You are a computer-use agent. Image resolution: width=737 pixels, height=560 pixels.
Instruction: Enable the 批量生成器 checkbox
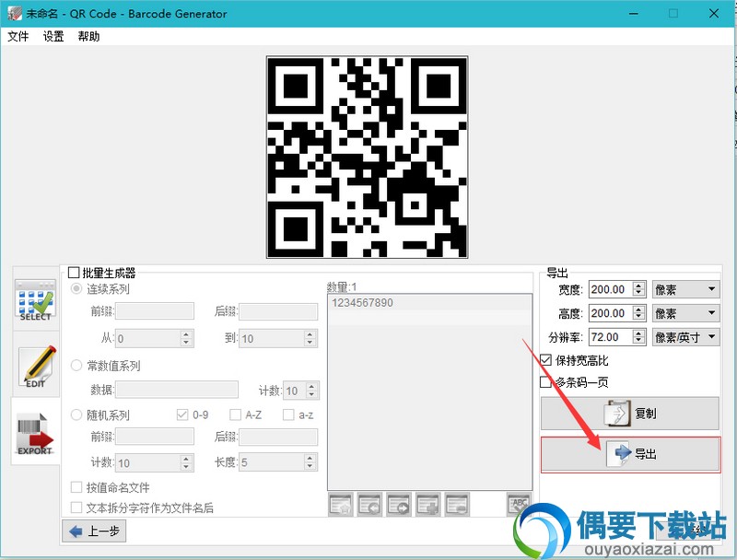click(x=74, y=273)
